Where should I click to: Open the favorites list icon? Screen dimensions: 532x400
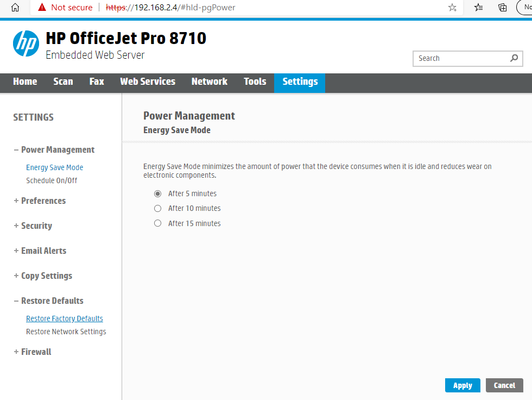click(x=478, y=8)
